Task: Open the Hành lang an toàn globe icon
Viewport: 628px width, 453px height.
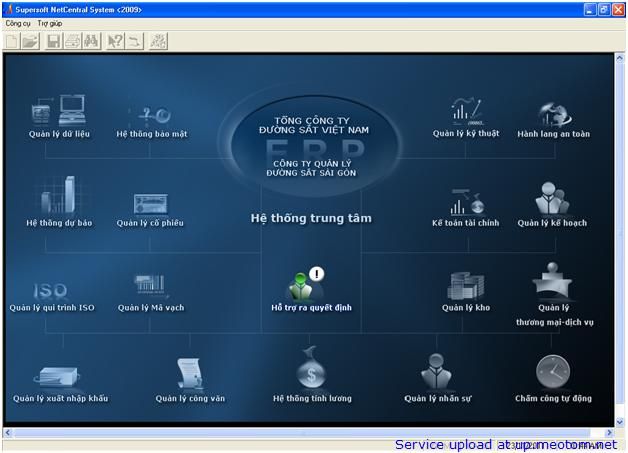Action: tap(555, 114)
